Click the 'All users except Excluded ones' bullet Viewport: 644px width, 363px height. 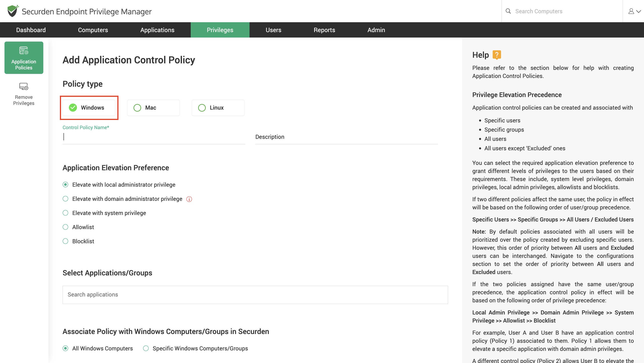tap(525, 148)
